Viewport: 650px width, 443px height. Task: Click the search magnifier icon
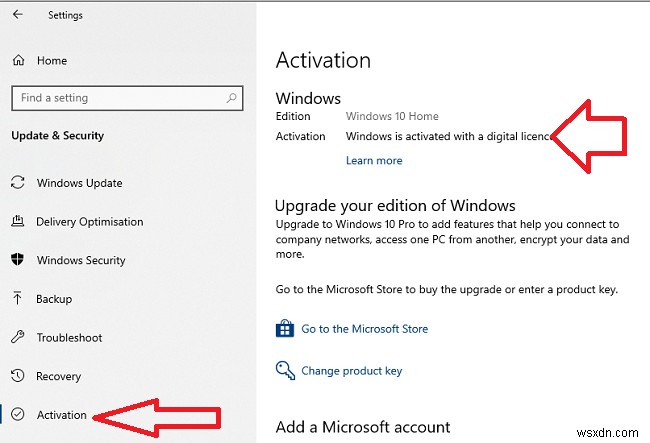click(x=232, y=98)
